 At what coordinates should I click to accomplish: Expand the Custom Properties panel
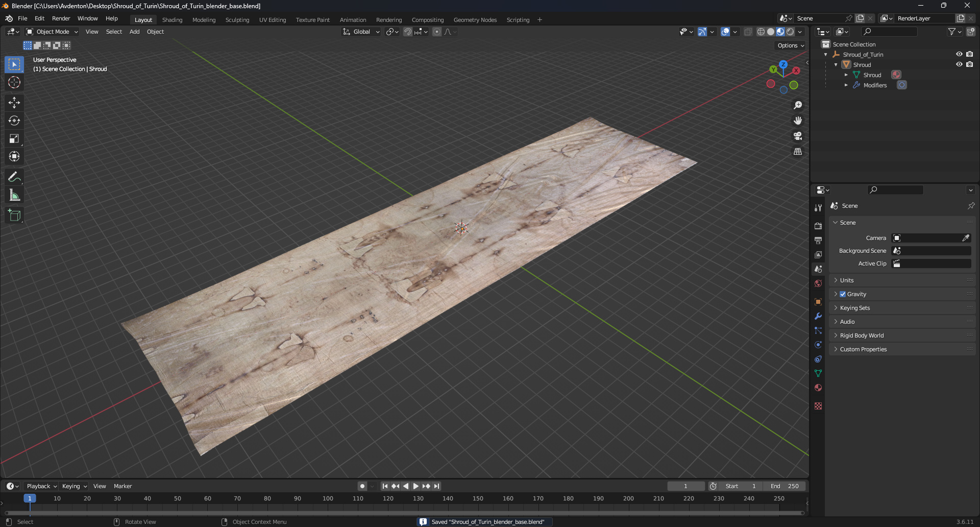902,349
